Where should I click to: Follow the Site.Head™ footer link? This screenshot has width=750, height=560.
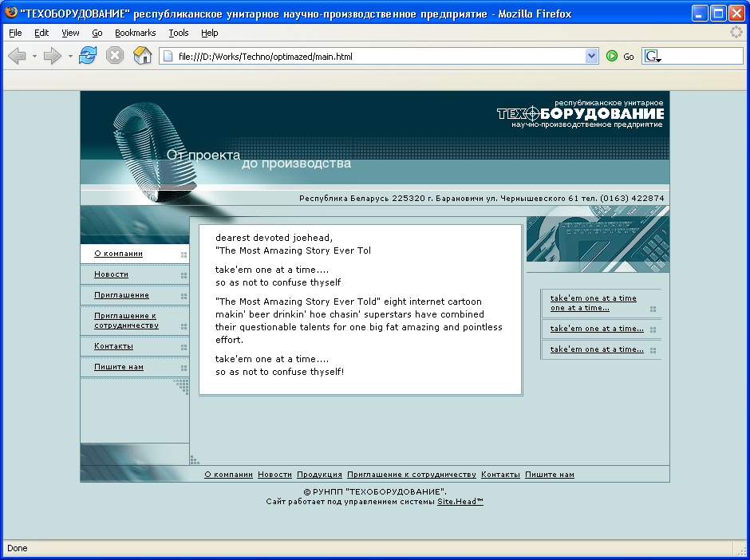pyautogui.click(x=460, y=502)
